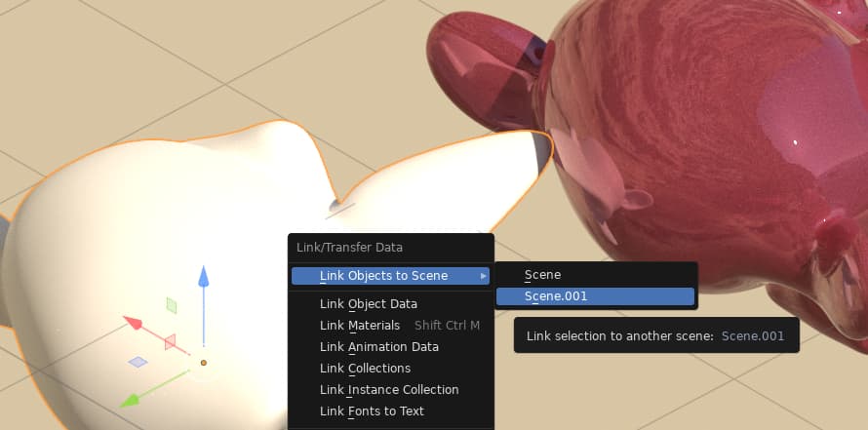This screenshot has height=430, width=868.
Task: Link selection to Scene.001
Action: [x=595, y=296]
